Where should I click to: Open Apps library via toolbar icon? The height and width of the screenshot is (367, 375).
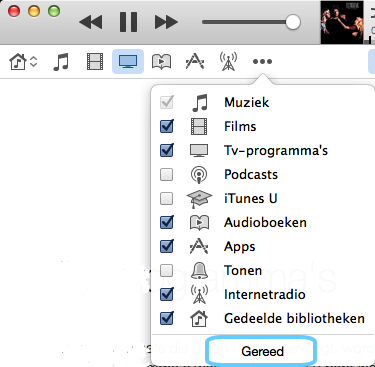195,62
